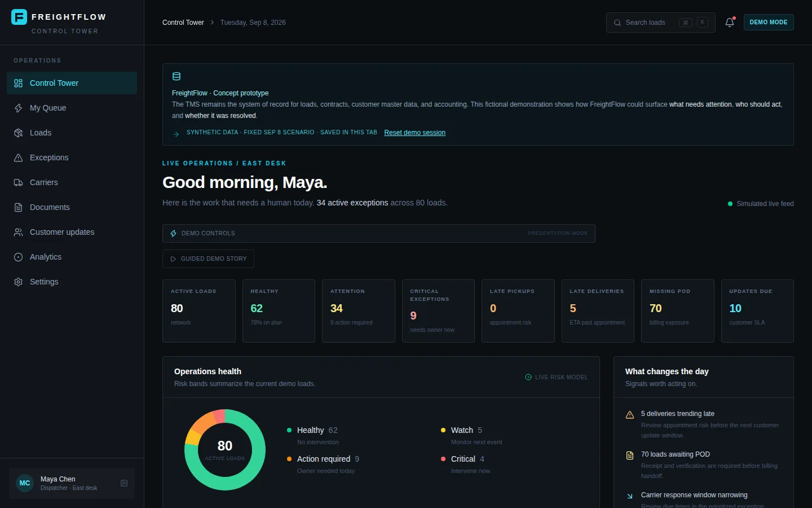
Task: Click LIVE RISK MODEL indicator
Action: [557, 377]
